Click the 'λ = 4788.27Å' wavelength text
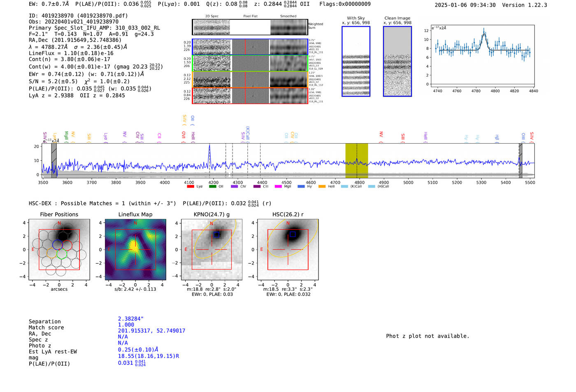Screen dimensions: 576x392 48,47
